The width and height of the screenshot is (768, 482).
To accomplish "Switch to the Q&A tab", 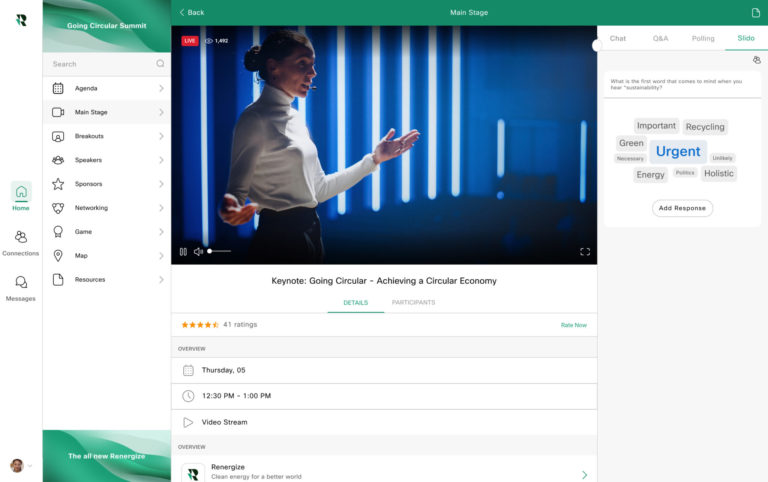I will [x=660, y=38].
